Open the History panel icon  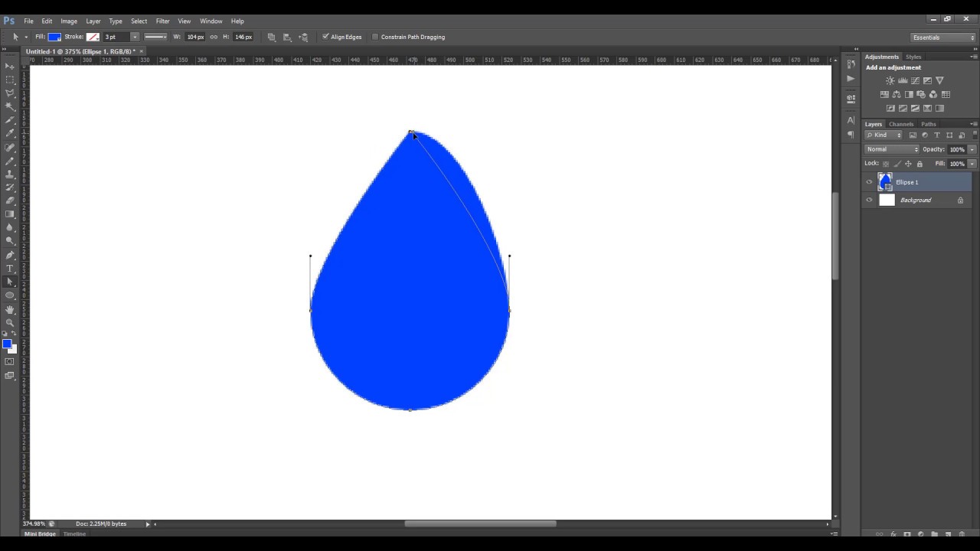click(x=851, y=64)
